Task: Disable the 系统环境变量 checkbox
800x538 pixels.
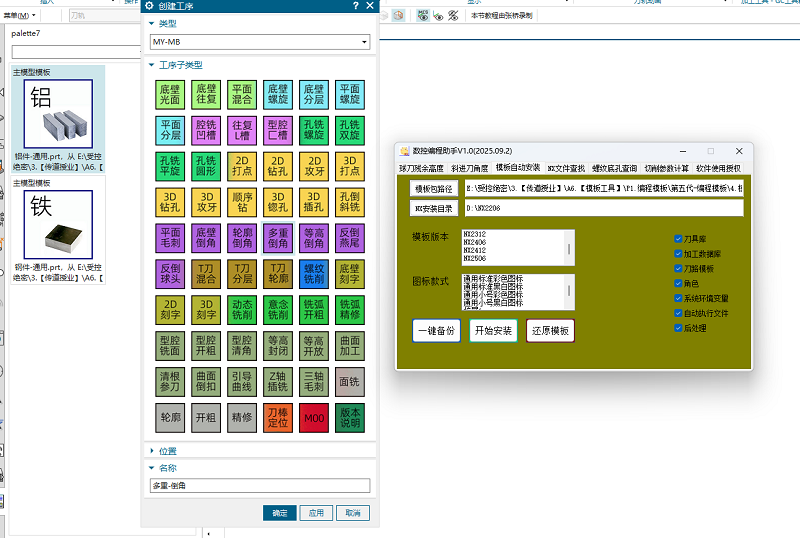Action: (678, 298)
